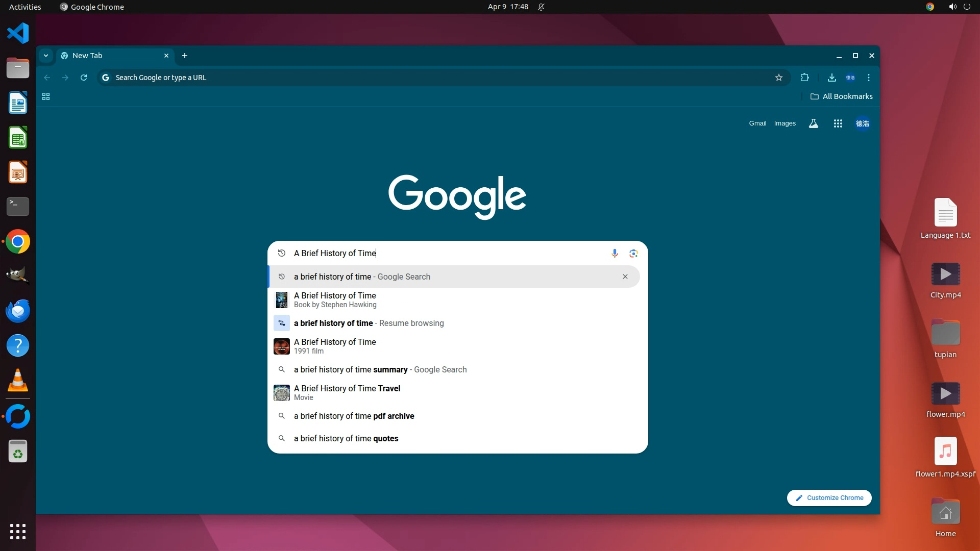Remove 'a brief history of time' history suggestion
The width and height of the screenshot is (980, 551).
pos(625,277)
